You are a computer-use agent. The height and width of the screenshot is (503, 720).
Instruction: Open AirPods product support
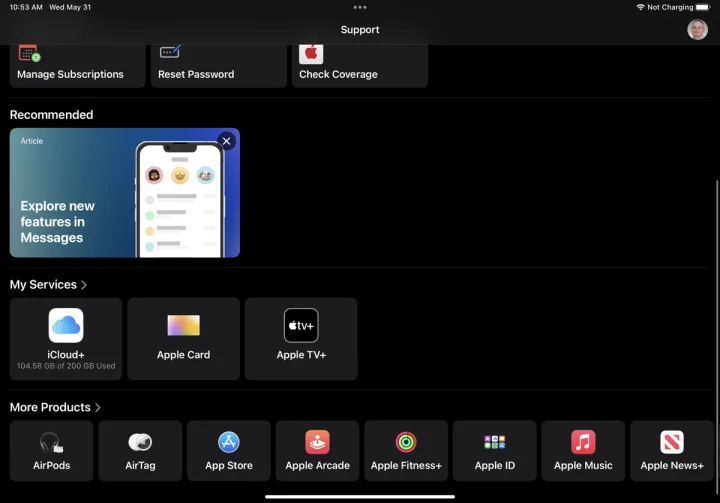(x=52, y=450)
